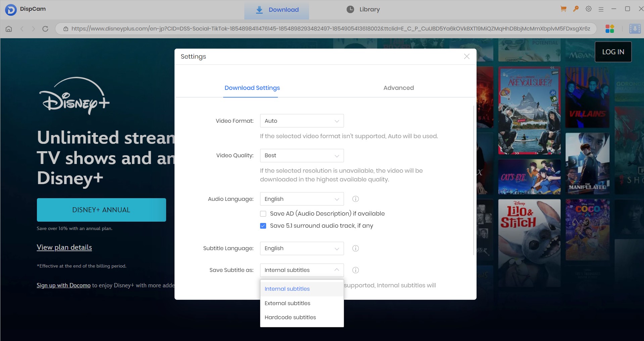The height and width of the screenshot is (341, 644).
Task: Open the Video Quality dropdown
Action: [302, 156]
